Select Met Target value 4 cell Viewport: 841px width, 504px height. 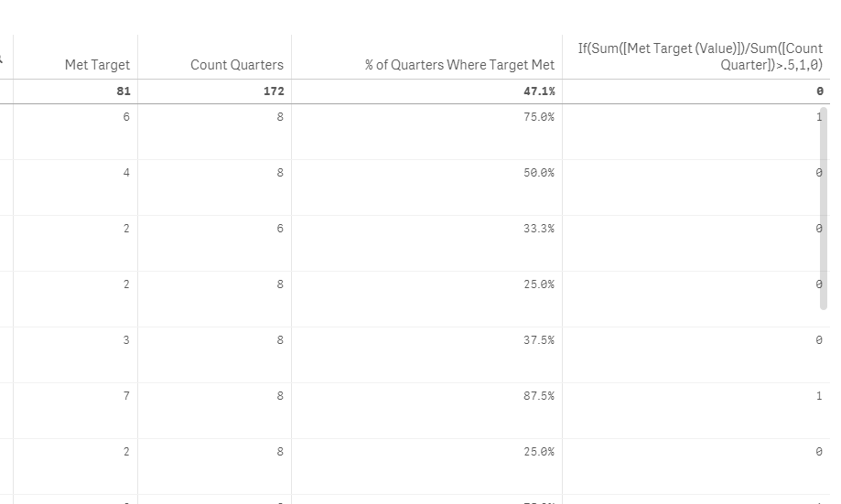pos(126,173)
